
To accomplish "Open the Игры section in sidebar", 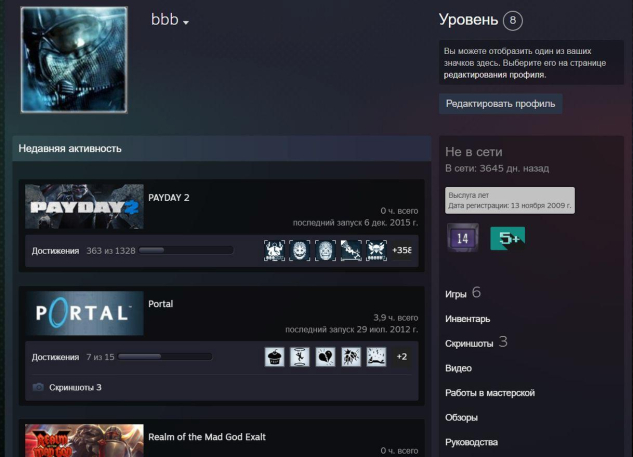I will pyautogui.click(x=456, y=293).
